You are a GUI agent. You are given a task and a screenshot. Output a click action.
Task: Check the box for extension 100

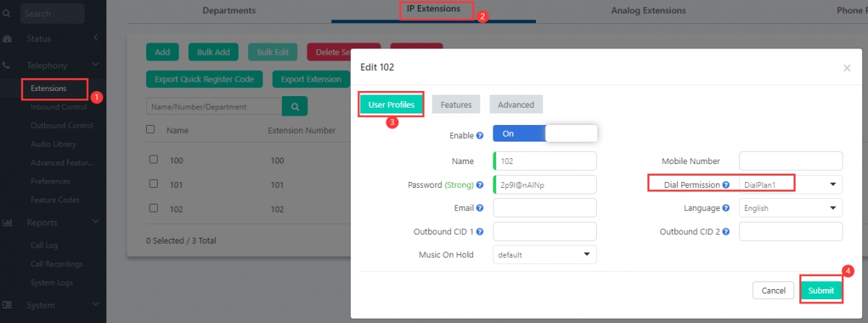(x=153, y=159)
